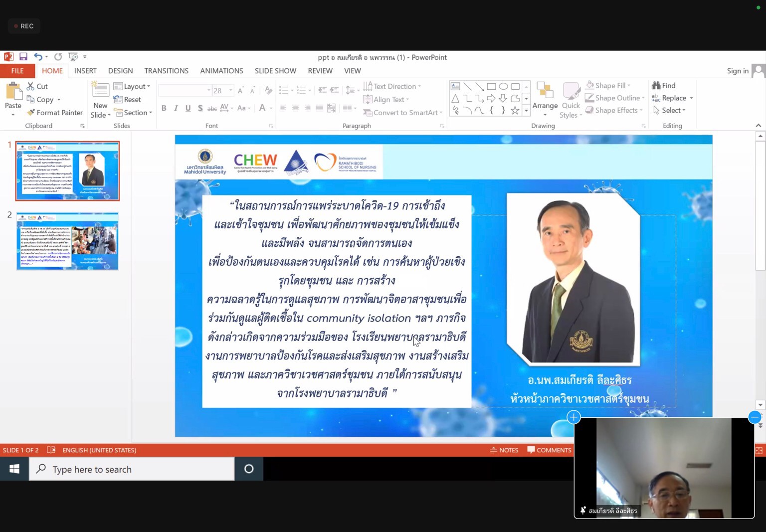Screen dimensions: 766x532
Task: Open the FILE tab
Action: [17, 71]
